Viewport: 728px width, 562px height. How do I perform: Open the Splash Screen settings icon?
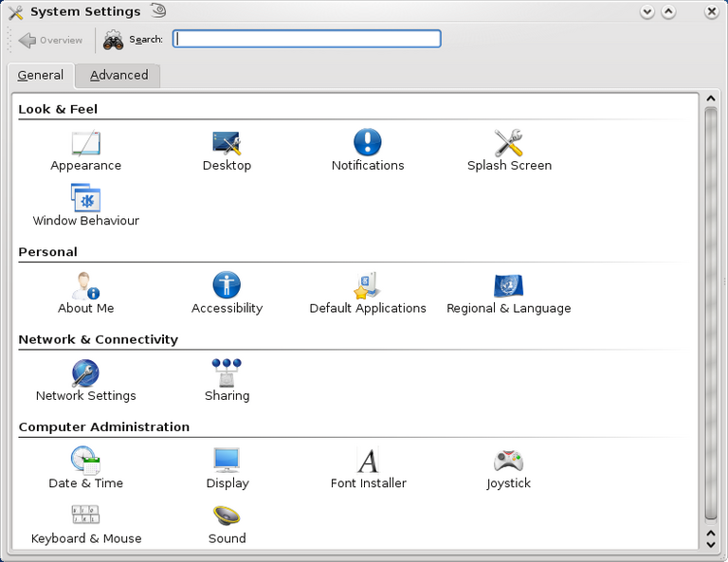509,142
